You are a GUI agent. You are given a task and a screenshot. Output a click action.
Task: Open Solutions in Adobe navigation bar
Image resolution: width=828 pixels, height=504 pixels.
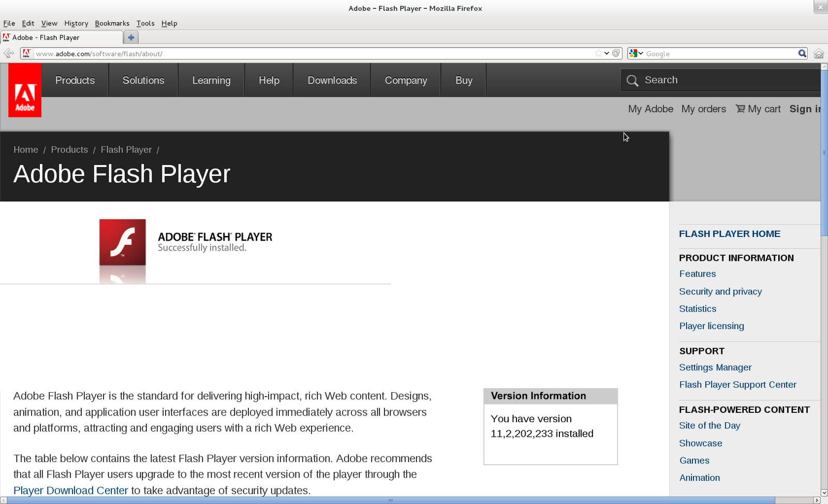coord(143,80)
